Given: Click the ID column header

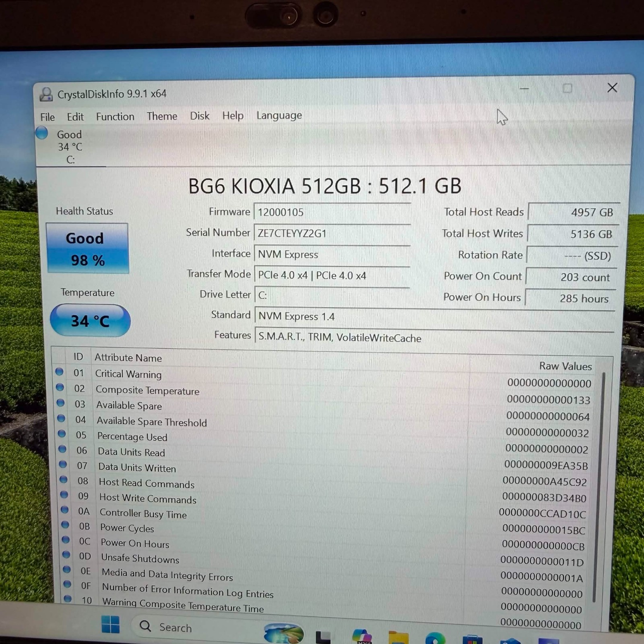Looking at the screenshot, I should click(78, 356).
